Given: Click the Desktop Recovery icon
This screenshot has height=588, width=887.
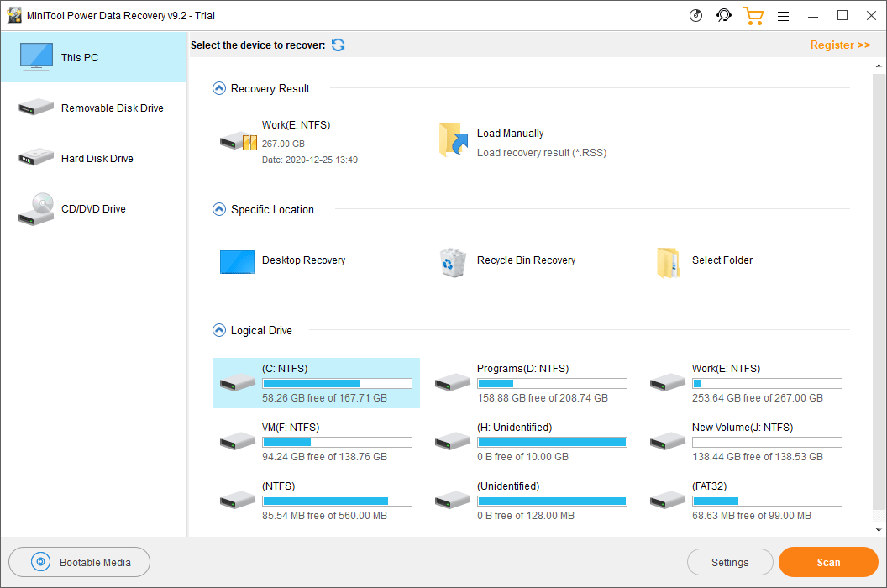Looking at the screenshot, I should click(x=237, y=262).
